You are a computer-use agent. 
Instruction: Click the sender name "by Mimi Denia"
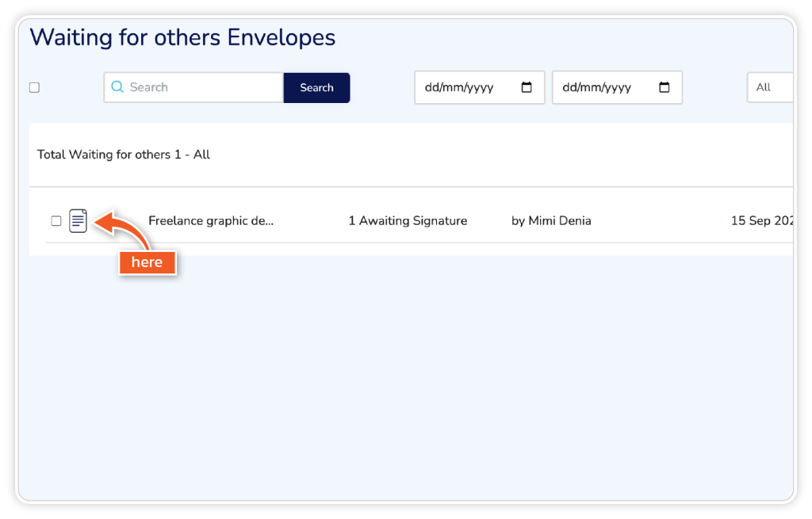(551, 221)
